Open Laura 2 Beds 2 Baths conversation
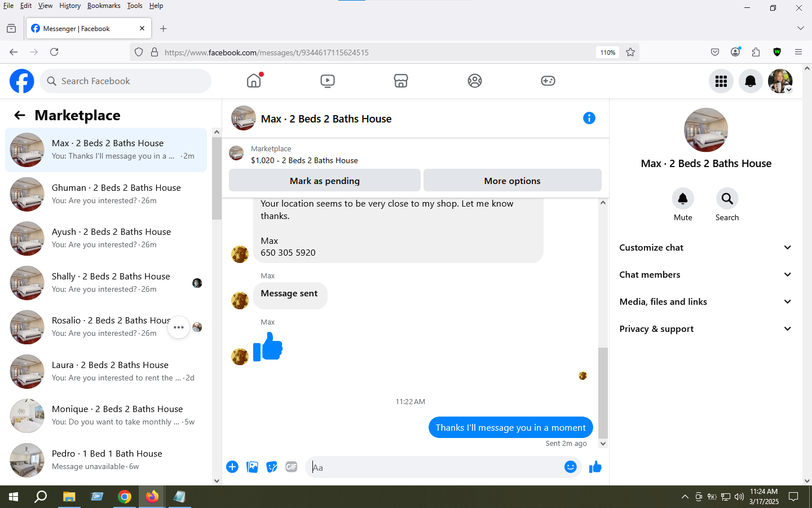This screenshot has width=812, height=508. click(x=106, y=371)
